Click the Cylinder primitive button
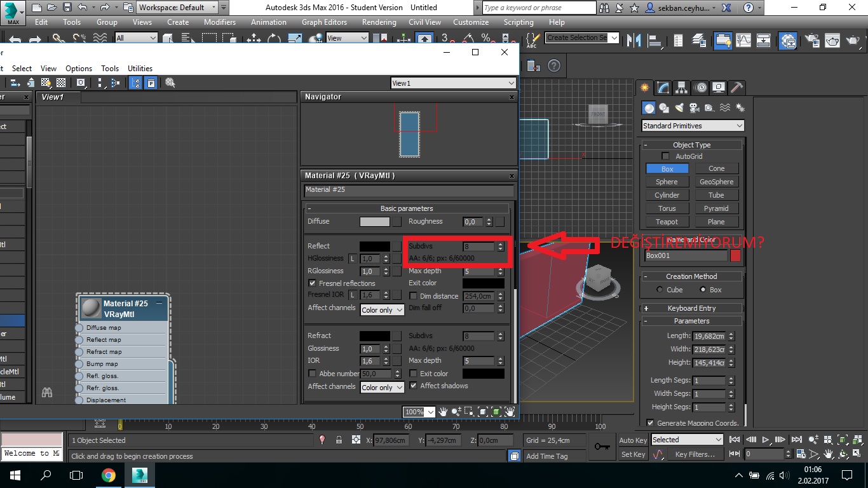This screenshot has height=488, width=868. 667,195
